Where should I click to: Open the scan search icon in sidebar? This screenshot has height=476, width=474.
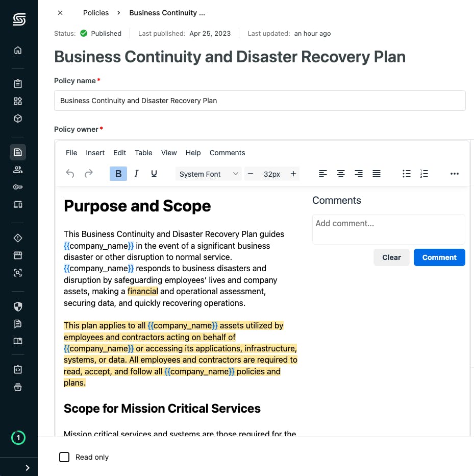(18, 273)
